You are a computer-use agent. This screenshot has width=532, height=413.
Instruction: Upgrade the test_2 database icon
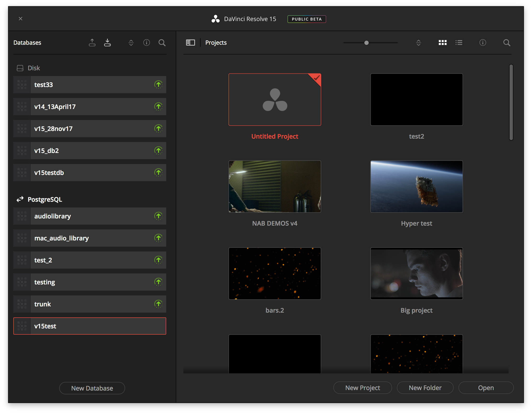pos(158,260)
